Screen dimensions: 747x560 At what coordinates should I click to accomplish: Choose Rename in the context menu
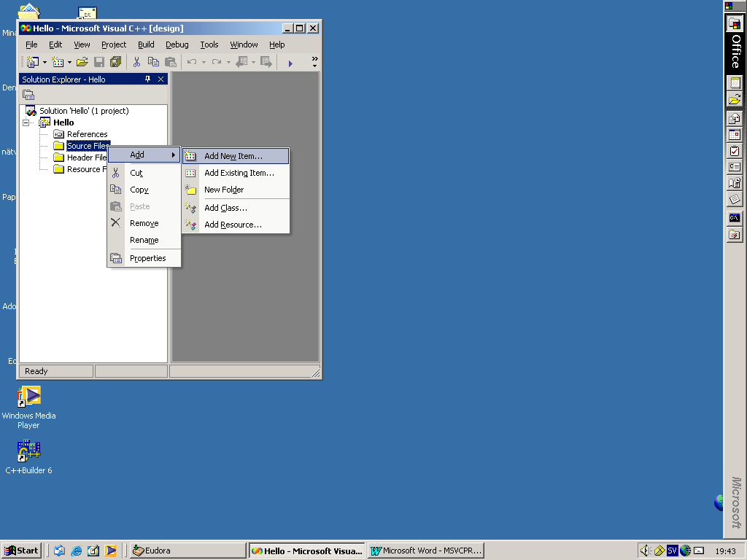pos(144,240)
